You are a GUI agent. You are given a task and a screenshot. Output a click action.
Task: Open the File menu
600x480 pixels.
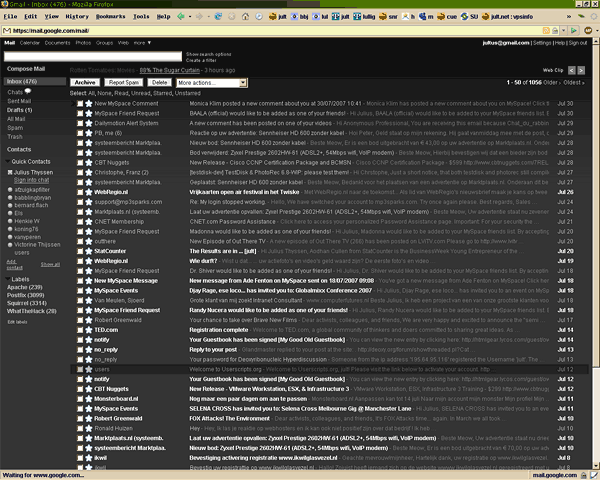point(10,16)
